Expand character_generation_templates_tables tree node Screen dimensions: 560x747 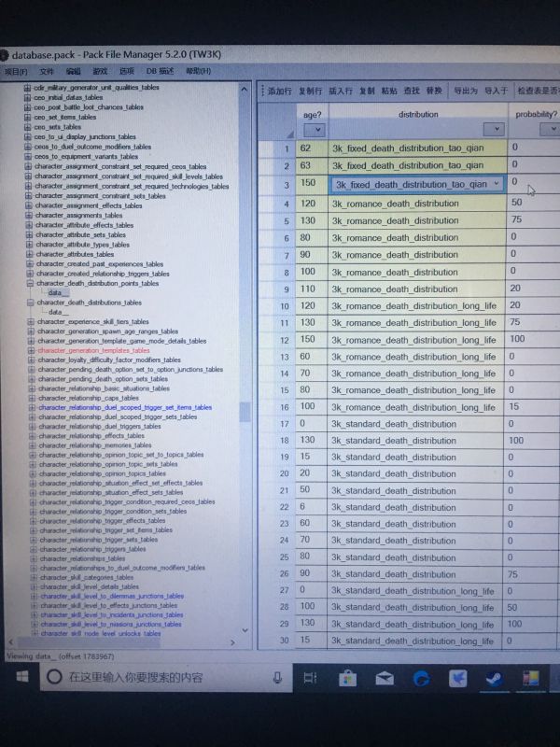pyautogui.click(x=30, y=350)
